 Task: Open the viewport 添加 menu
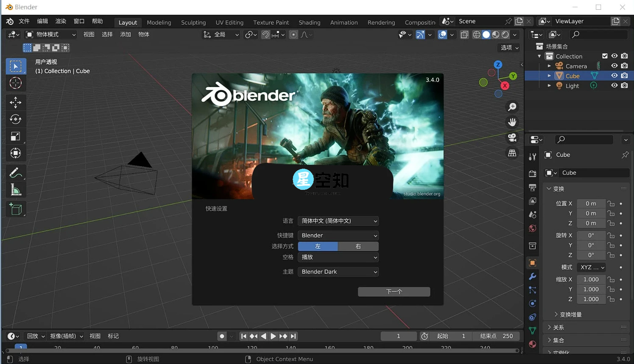[x=126, y=34]
